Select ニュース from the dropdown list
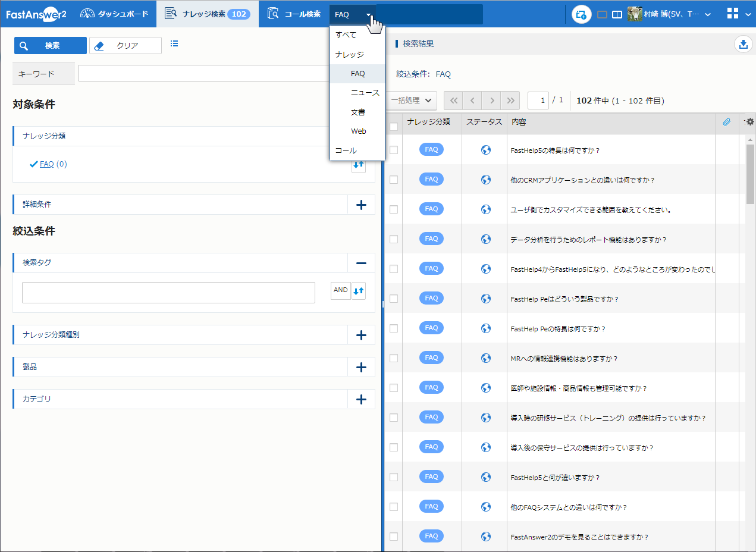Image resolution: width=756 pixels, height=552 pixels. [365, 93]
